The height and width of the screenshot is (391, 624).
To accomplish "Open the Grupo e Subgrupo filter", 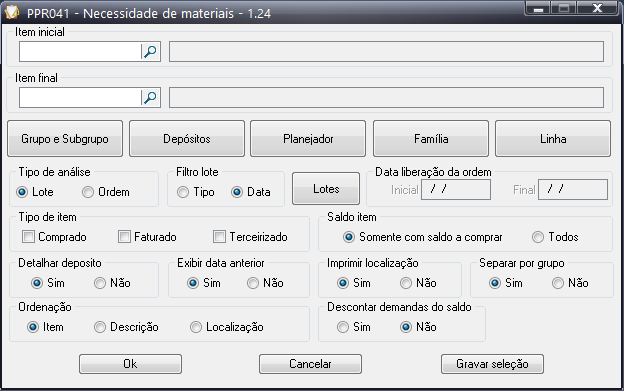I will pyautogui.click(x=65, y=138).
